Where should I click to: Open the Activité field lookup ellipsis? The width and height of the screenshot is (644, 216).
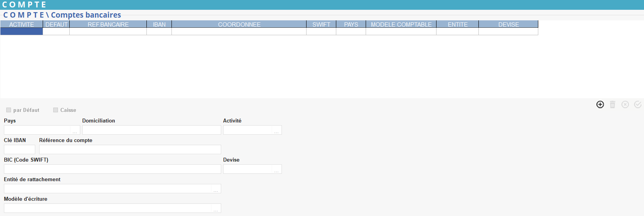(x=276, y=130)
